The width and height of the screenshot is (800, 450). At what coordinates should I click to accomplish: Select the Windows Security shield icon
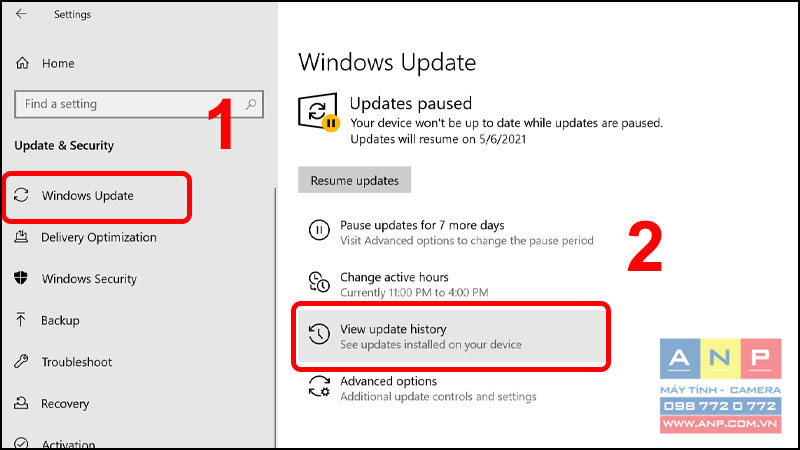(x=21, y=278)
